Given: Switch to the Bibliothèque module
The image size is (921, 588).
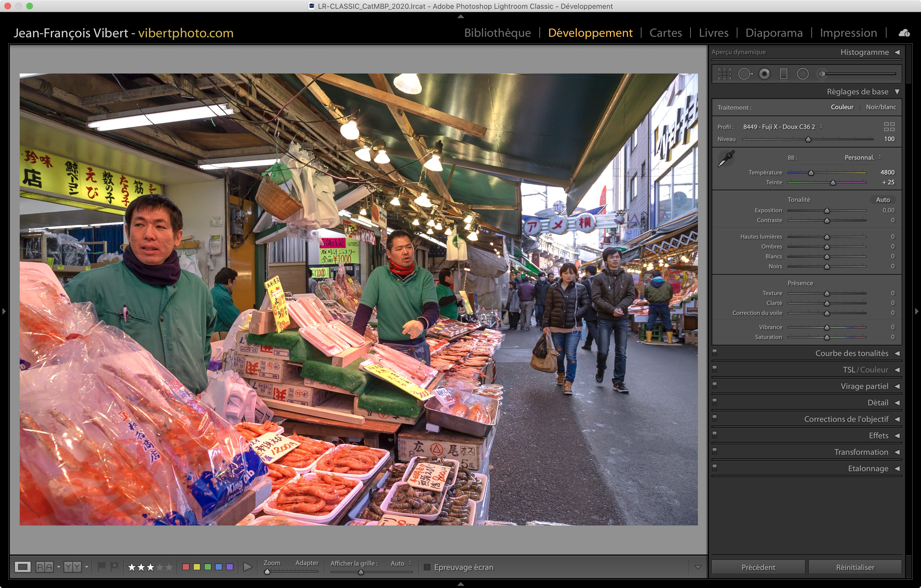Looking at the screenshot, I should (x=497, y=33).
